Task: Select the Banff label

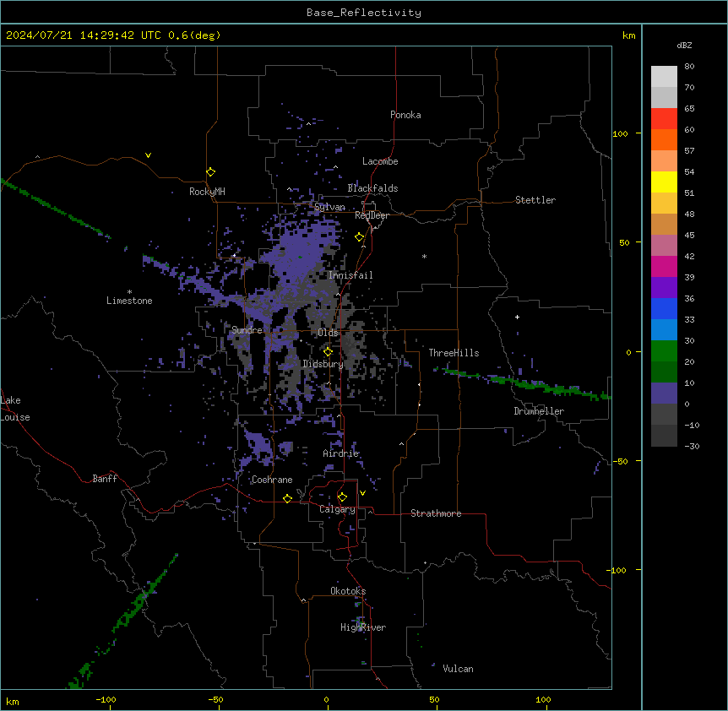Action: [x=105, y=479]
